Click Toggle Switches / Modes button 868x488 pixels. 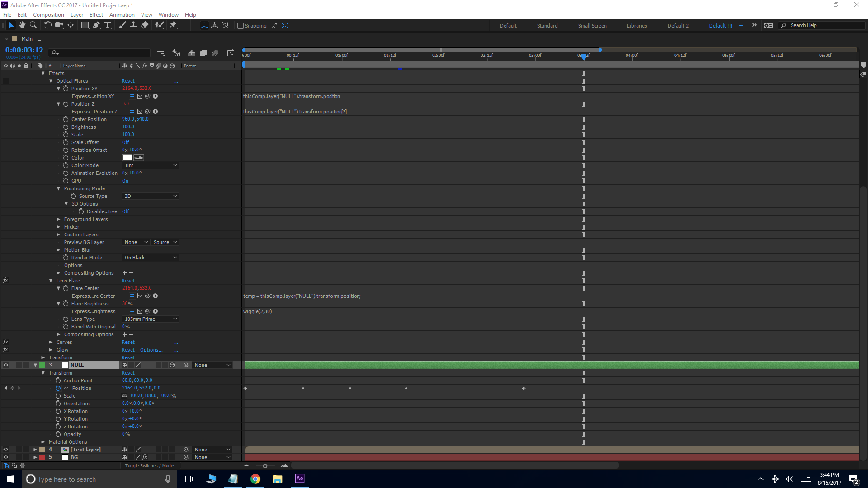tap(150, 465)
